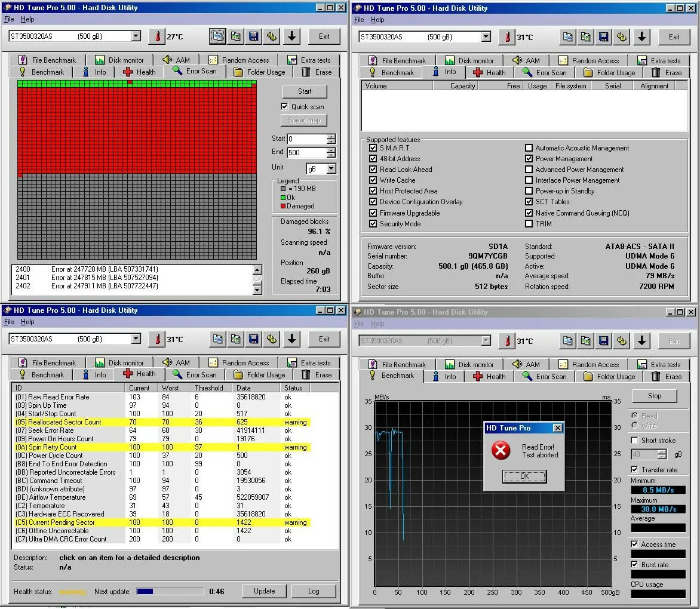Click save floppy icon in Health window toolbar
Screen dimensions: 700x609
254,339
